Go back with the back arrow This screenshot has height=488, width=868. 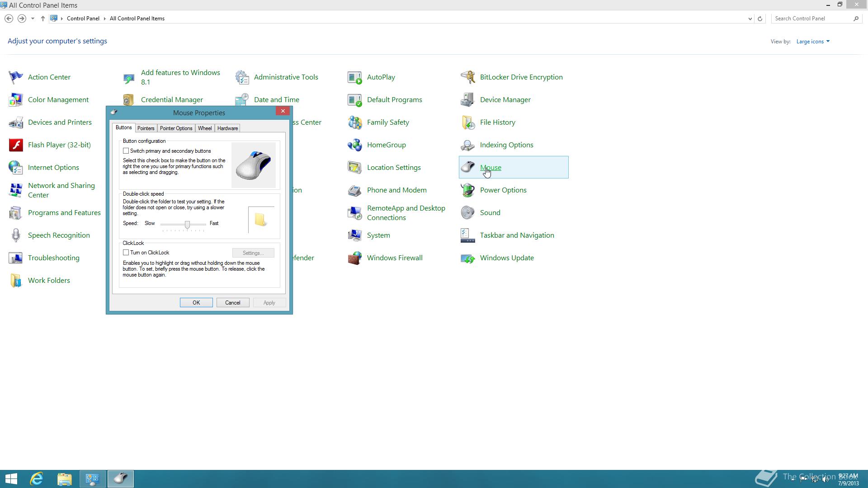(9, 19)
